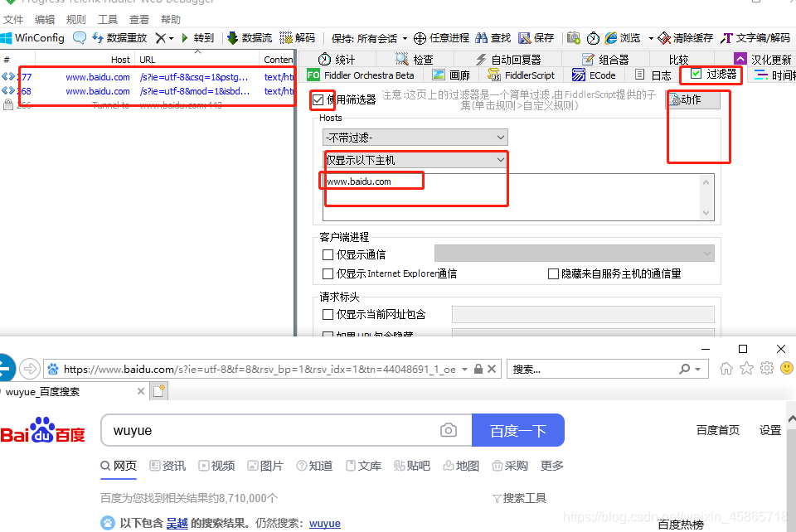Click the 保存 save icon
This screenshot has width=796, height=532.
[x=536, y=38]
